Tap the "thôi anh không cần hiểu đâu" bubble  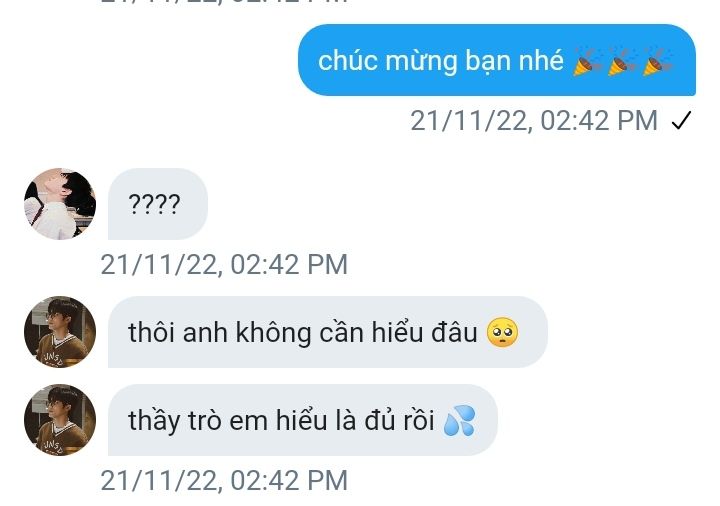pyautogui.click(x=327, y=332)
